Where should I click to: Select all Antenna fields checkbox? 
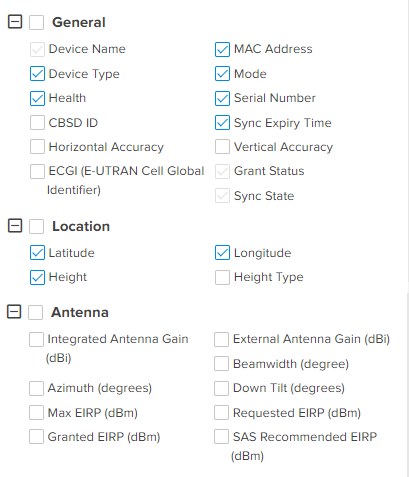35,312
